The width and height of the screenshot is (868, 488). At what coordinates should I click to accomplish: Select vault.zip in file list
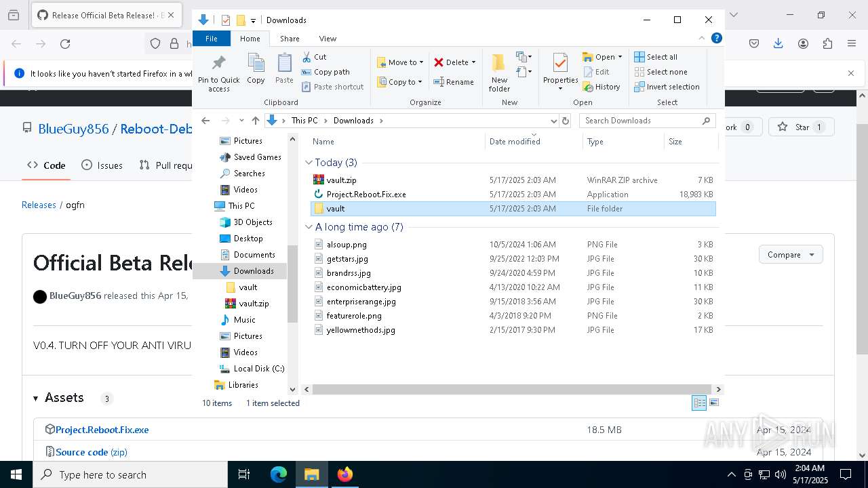[x=513, y=180]
